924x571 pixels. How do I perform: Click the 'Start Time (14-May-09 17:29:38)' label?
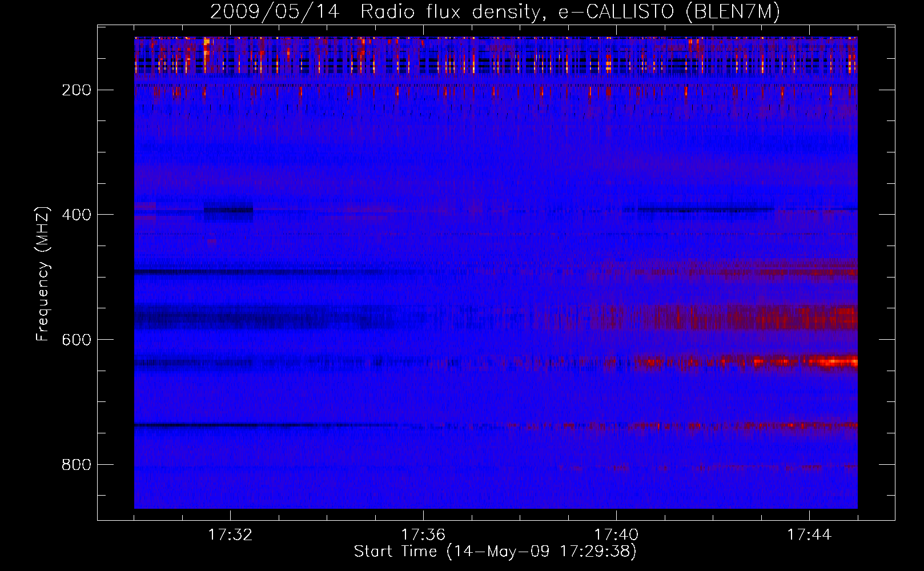tap(495, 552)
